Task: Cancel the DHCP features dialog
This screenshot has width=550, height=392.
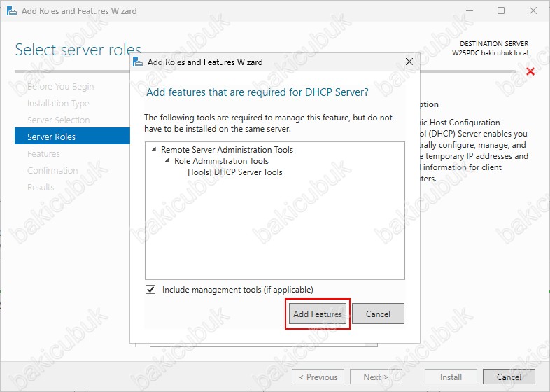Action: (378, 314)
